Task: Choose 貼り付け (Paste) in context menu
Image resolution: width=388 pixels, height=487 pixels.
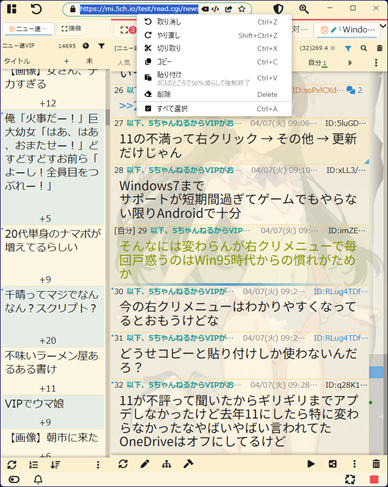Action: click(214, 78)
